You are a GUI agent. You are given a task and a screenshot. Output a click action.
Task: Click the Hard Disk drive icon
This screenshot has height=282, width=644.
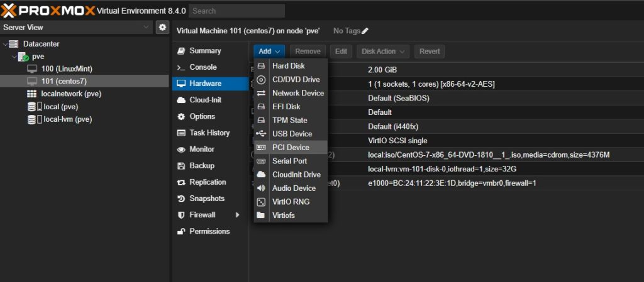[261, 65]
